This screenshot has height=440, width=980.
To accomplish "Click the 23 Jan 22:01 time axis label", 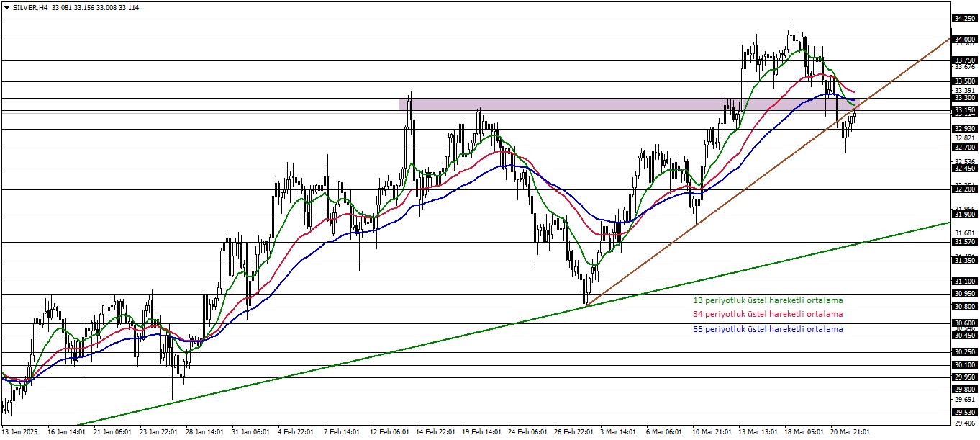I will click(159, 432).
